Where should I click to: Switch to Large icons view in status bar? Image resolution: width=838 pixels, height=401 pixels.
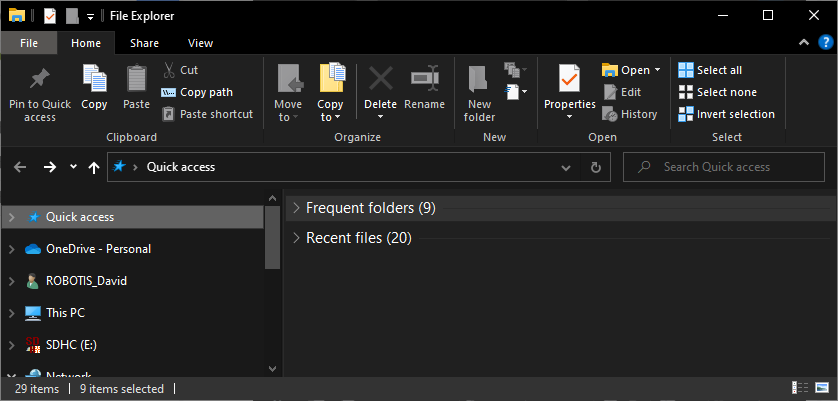[x=821, y=388]
